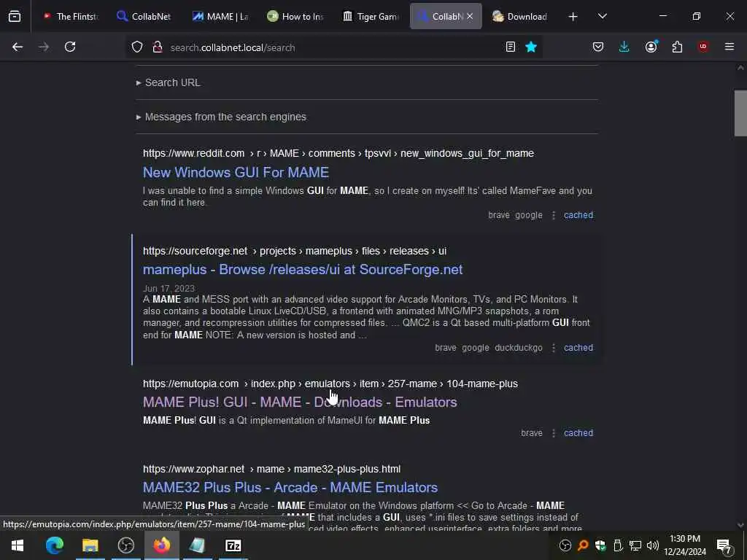Click the zophar.net result URL text

click(271, 469)
